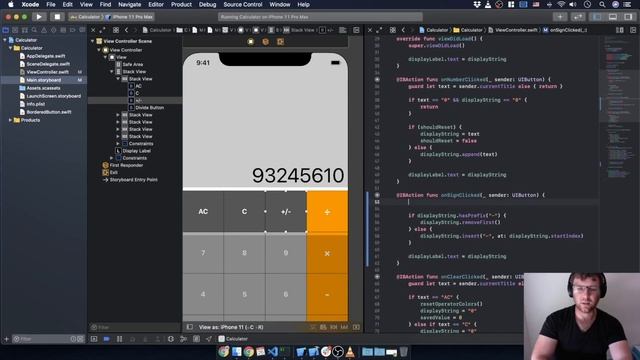Open the Library with the plus button

click(x=560, y=17)
